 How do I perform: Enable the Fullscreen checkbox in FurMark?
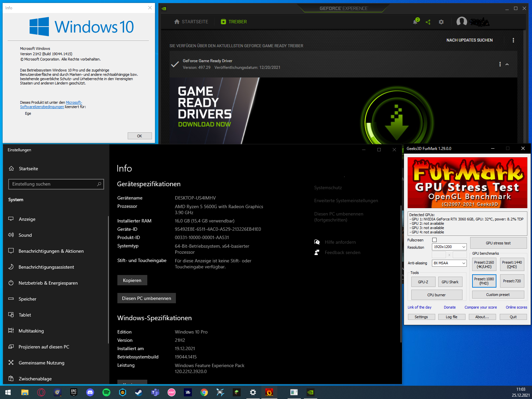coord(434,240)
